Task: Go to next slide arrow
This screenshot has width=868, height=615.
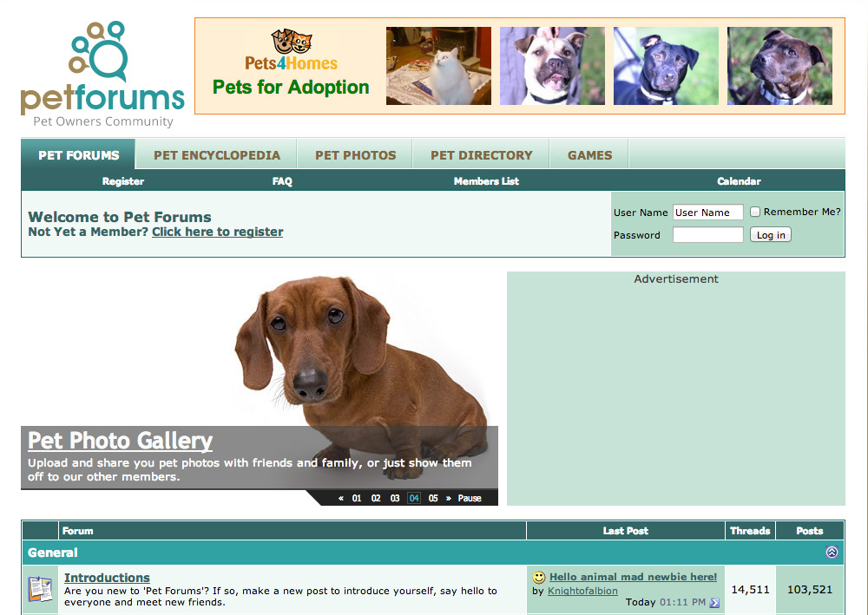Action: (x=449, y=498)
